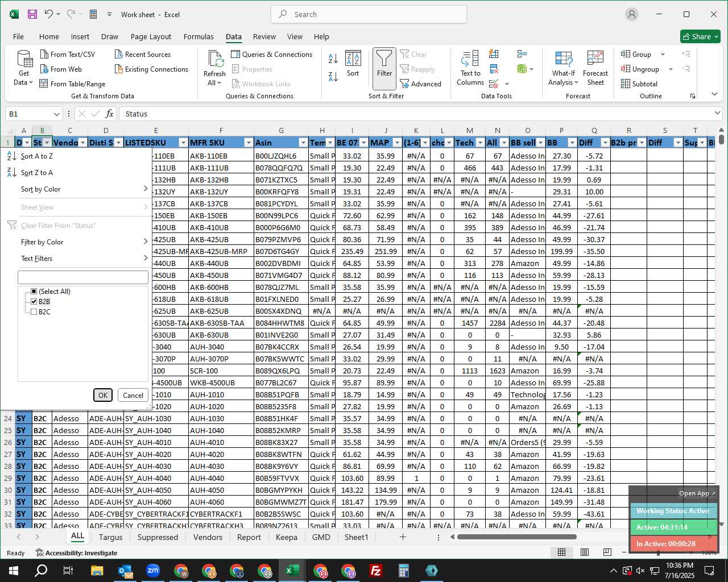Screen dimensions: 728x582
Task: Expand the formula bar chevron
Action: pos(717,114)
